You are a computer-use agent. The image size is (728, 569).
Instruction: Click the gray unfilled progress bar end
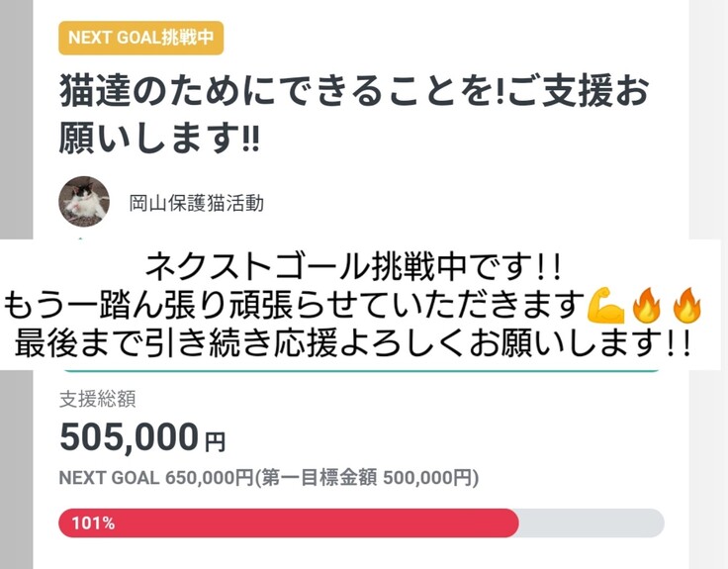click(x=593, y=522)
